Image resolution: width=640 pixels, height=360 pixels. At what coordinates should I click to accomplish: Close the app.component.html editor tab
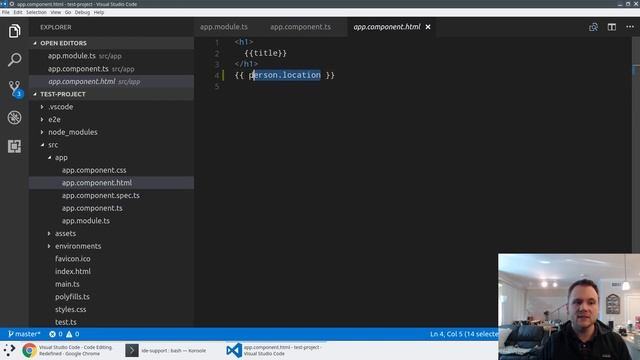pos(428,27)
